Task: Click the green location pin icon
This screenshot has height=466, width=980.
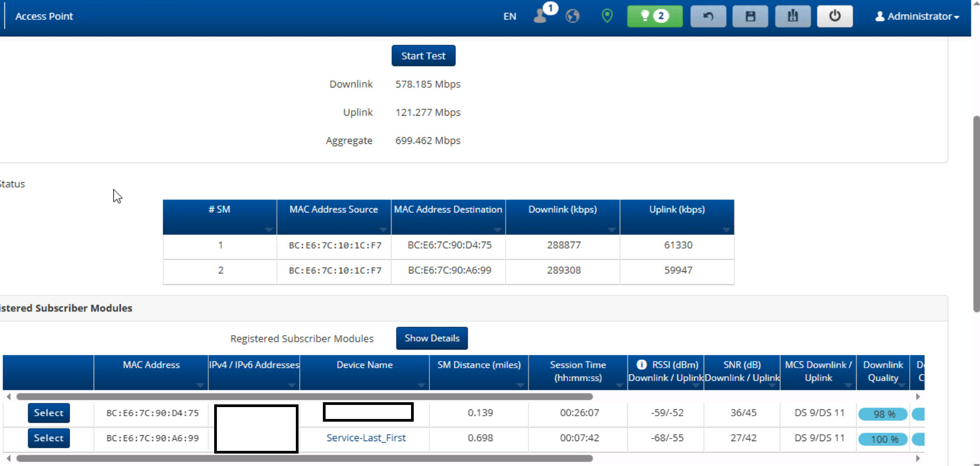Action: [x=607, y=16]
